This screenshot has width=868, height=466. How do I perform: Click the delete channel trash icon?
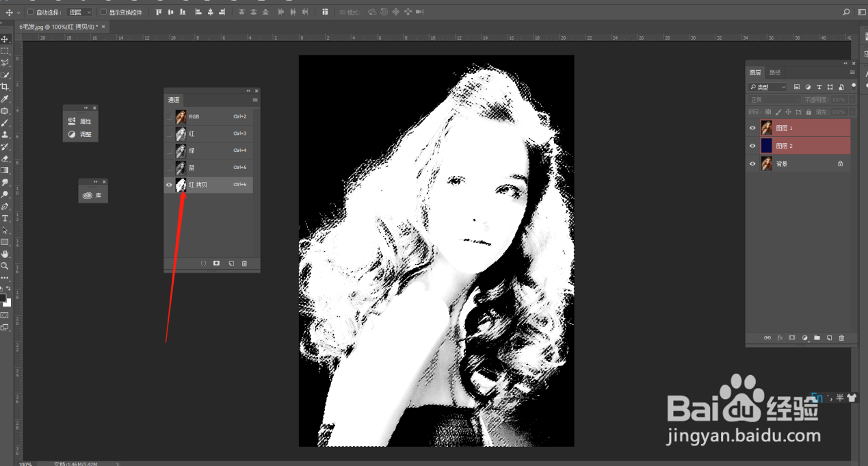click(244, 263)
